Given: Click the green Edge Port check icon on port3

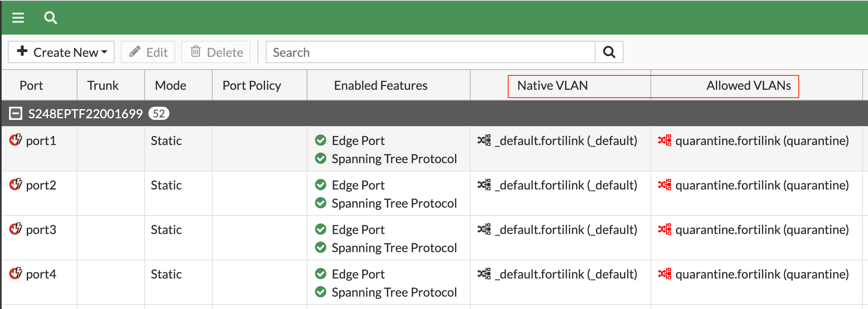Looking at the screenshot, I should tap(321, 229).
